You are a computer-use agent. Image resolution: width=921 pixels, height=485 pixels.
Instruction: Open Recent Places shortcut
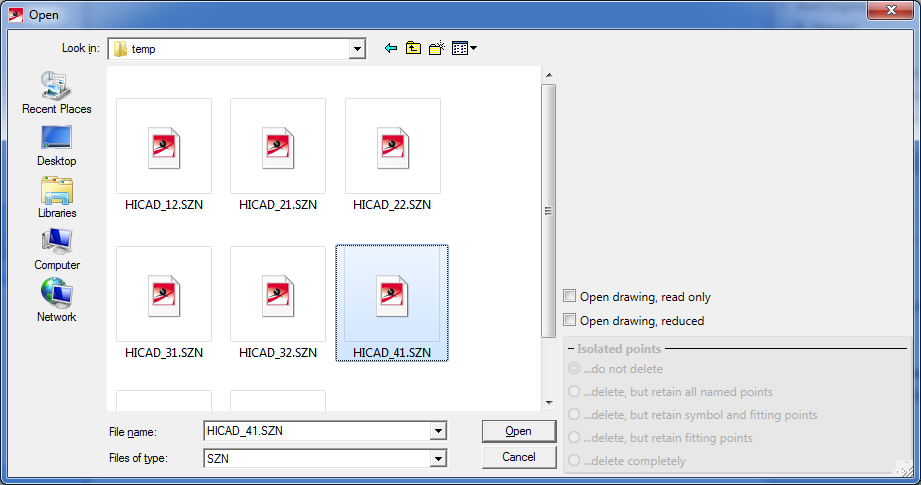(x=56, y=93)
